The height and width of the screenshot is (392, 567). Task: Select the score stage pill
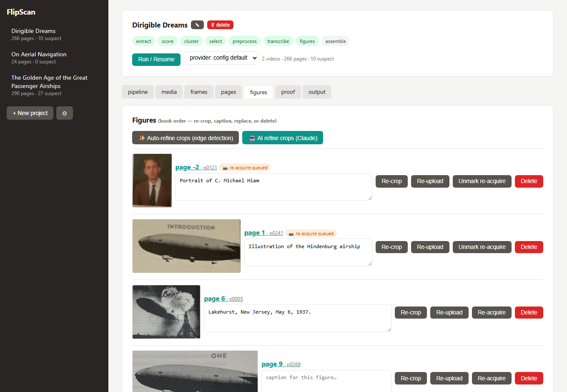(x=168, y=41)
